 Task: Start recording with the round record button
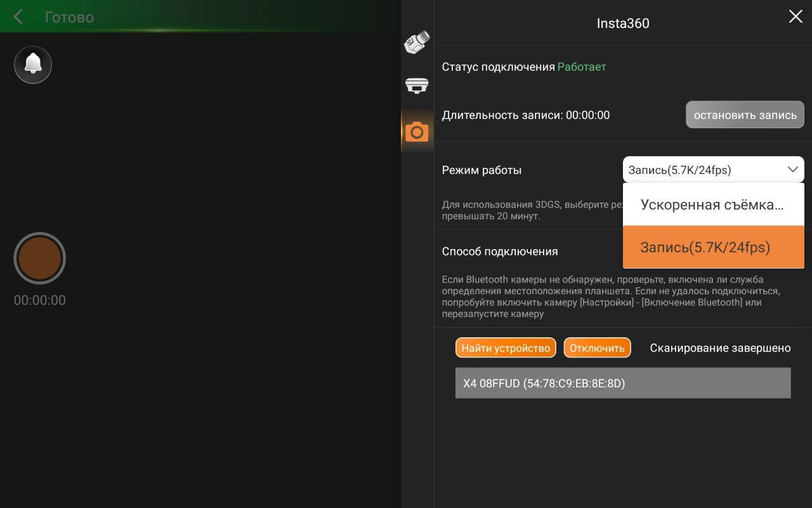[40, 258]
